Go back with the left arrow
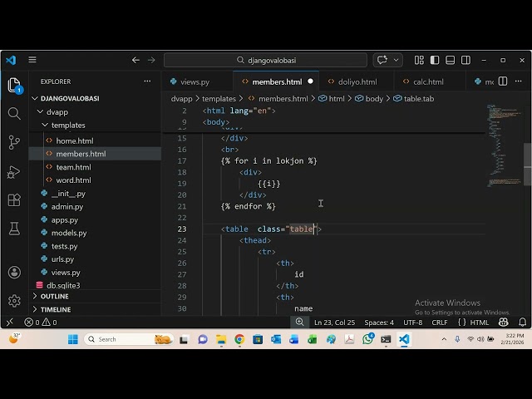This screenshot has width=532, height=399. coord(135,60)
